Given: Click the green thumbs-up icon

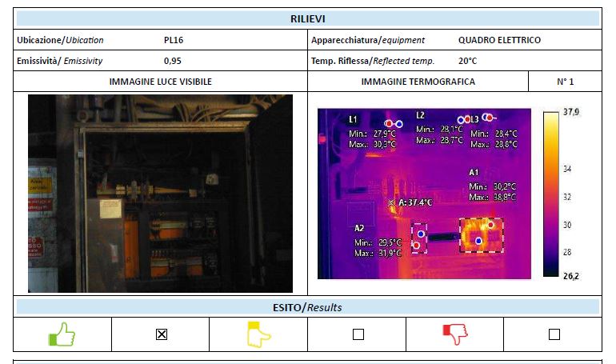Looking at the screenshot, I should [62, 334].
